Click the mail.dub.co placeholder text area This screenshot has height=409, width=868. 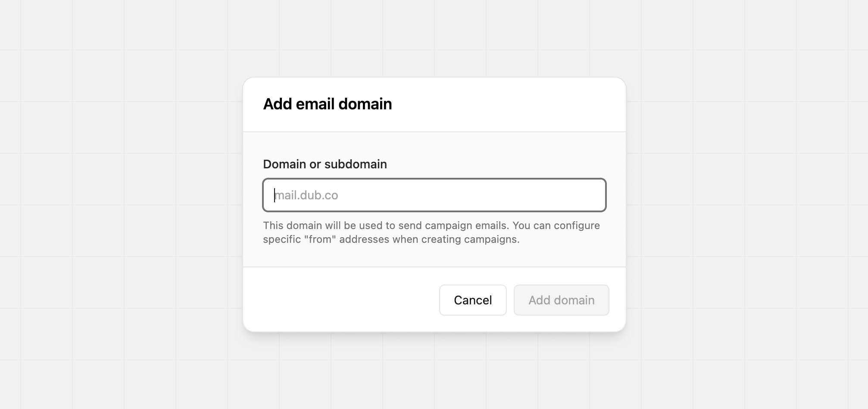click(x=307, y=195)
